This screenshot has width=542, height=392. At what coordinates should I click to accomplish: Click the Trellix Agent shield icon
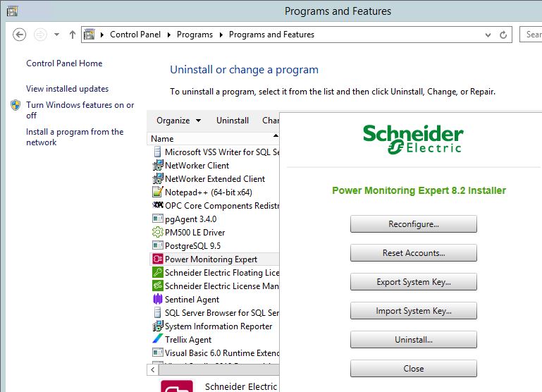(x=158, y=340)
